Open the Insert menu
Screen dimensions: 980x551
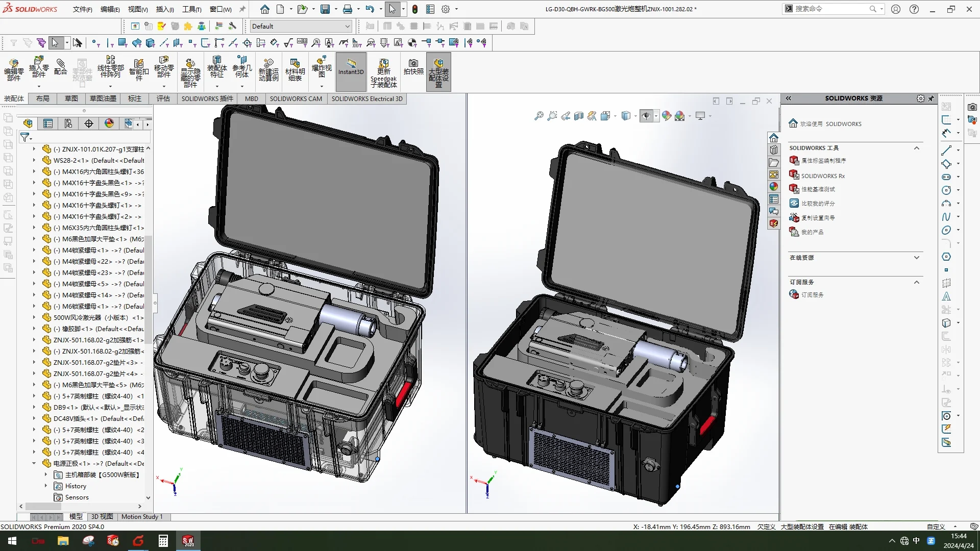click(164, 9)
